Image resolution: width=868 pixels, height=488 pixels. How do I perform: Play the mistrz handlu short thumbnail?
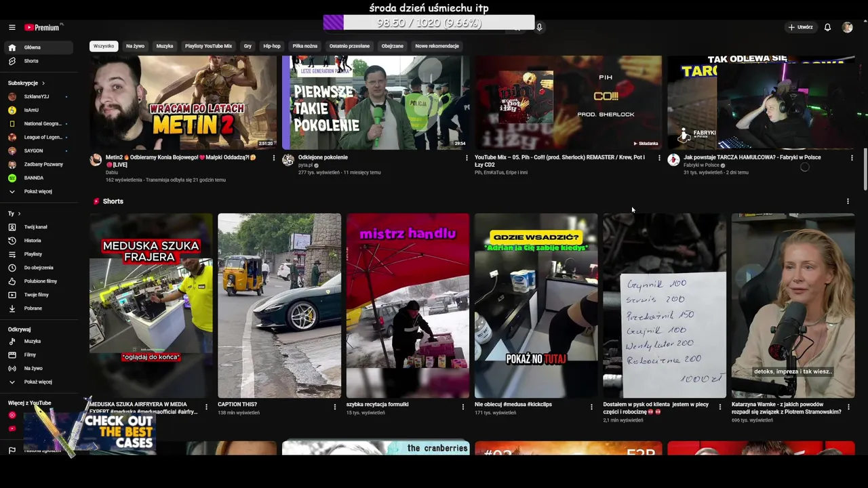[x=408, y=306]
